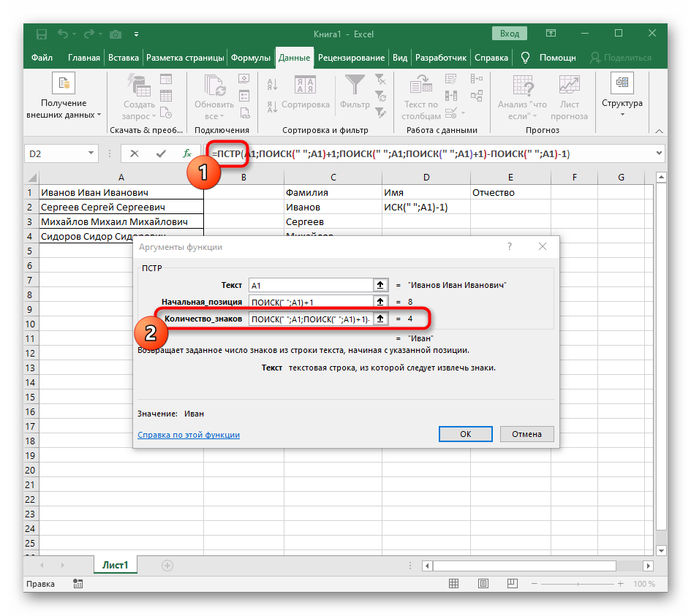Click the Обновить все button
Image resolution: width=691 pixels, height=616 pixels.
pyautogui.click(x=214, y=97)
